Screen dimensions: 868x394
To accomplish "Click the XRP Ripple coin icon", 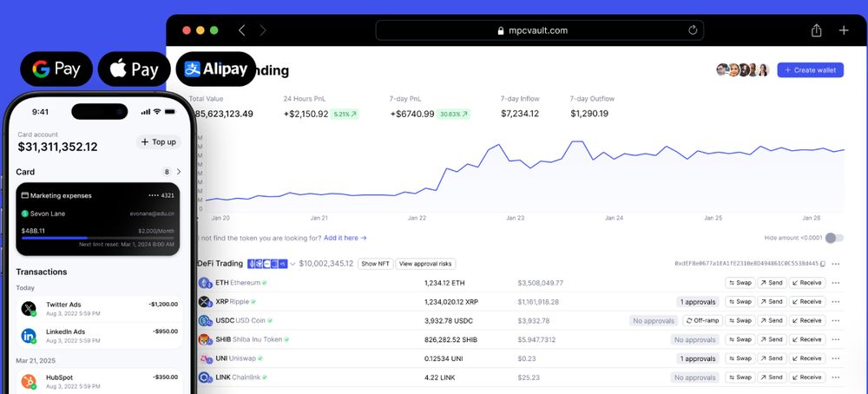I will click(x=206, y=302).
